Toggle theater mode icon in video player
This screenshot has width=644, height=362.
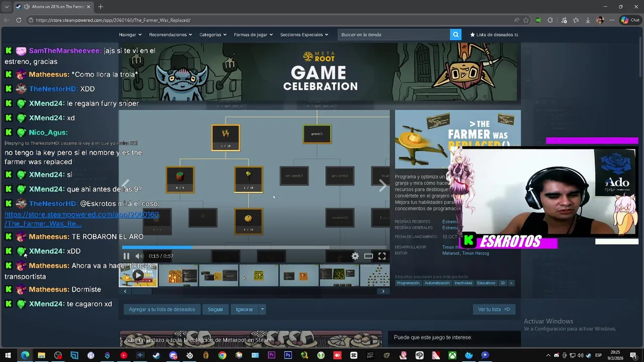point(369,256)
